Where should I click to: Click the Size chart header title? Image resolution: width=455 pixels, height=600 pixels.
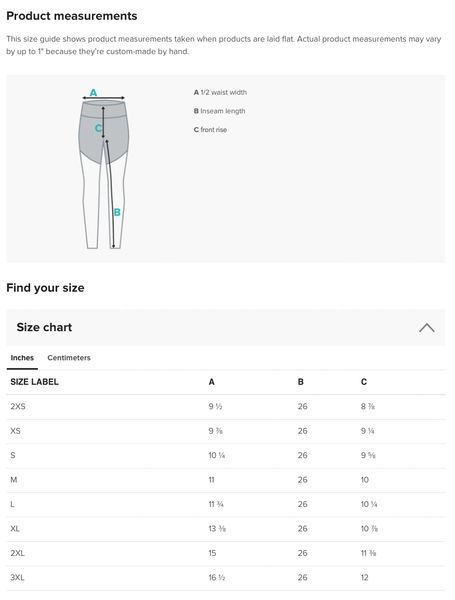coord(44,328)
